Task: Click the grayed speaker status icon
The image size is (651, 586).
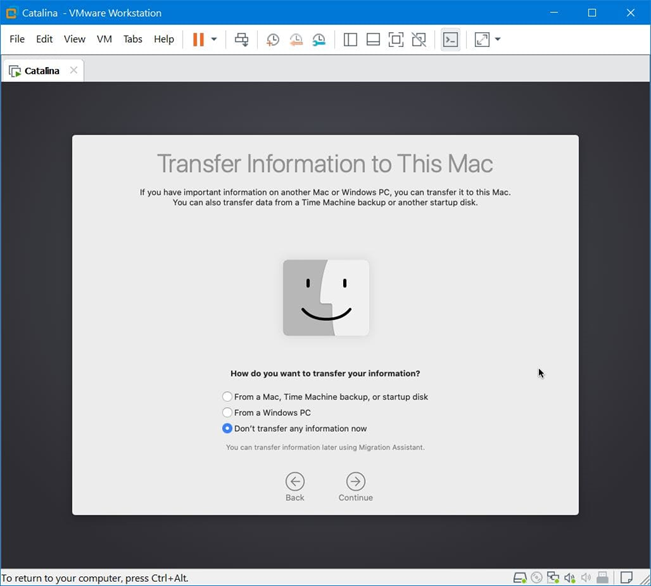Action: [x=586, y=578]
